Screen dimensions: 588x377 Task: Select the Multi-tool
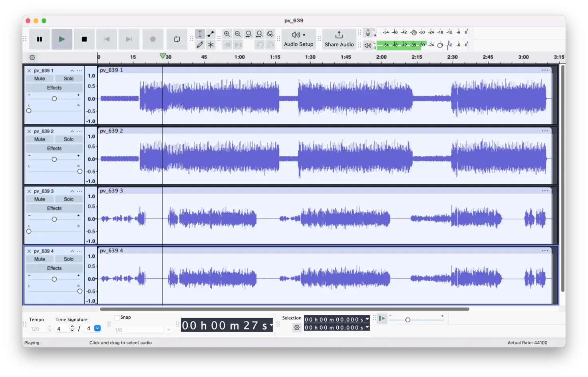[211, 45]
